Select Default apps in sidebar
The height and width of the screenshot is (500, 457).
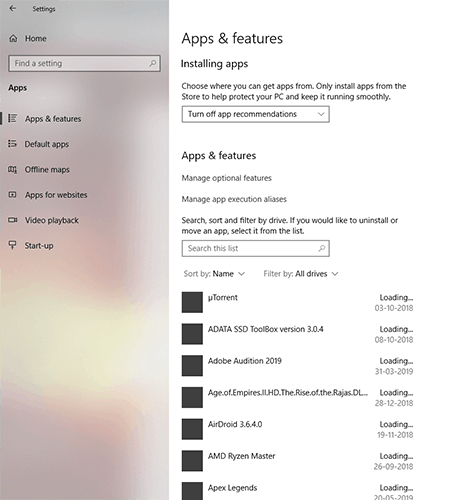tap(47, 144)
